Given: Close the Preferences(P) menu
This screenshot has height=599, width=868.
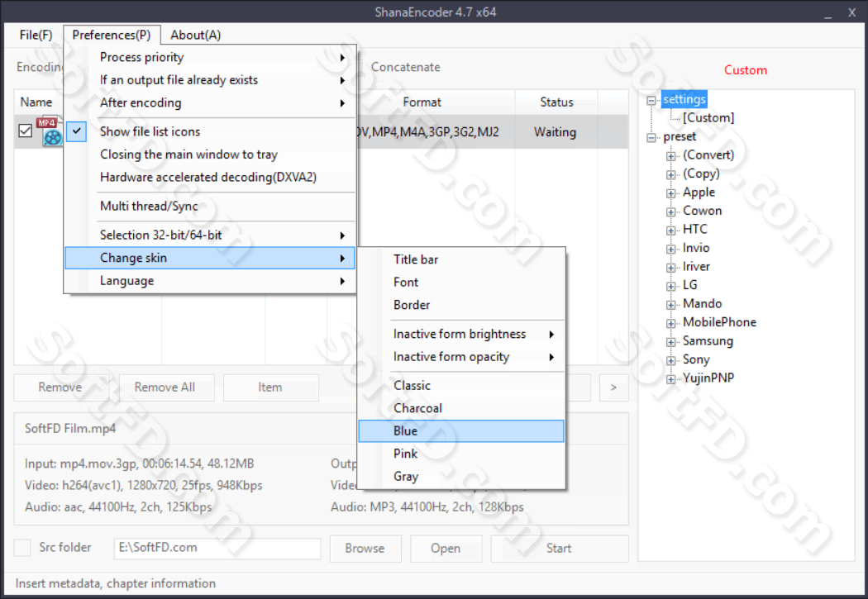Looking at the screenshot, I should [112, 35].
